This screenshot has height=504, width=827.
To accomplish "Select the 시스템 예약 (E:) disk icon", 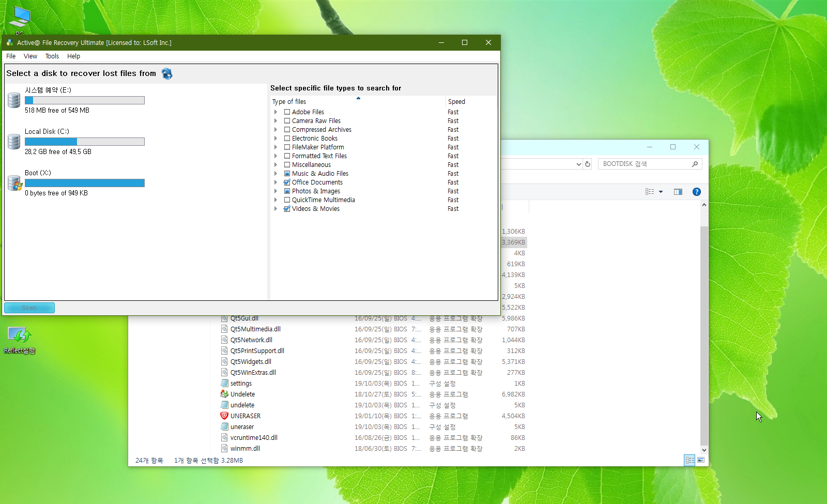I will pos(14,100).
